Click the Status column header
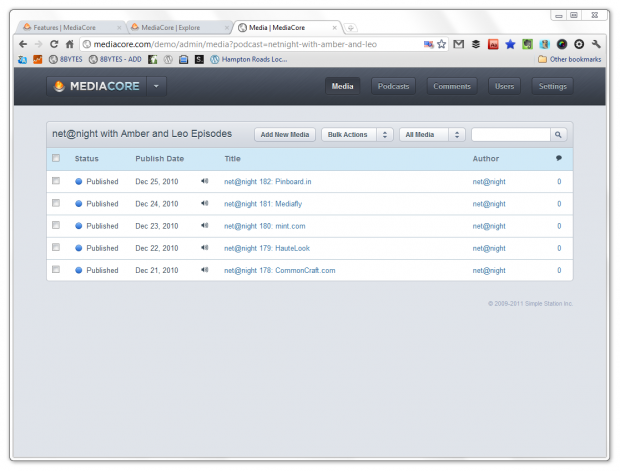Screen dimensions: 620x471 coord(87,159)
